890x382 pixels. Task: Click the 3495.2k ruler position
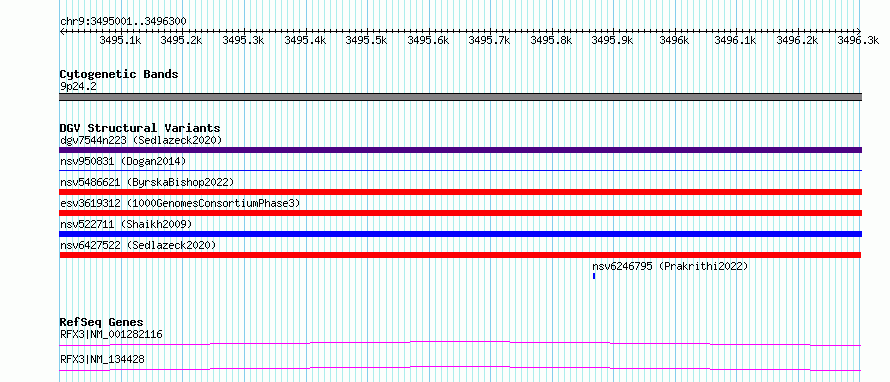tap(182, 40)
